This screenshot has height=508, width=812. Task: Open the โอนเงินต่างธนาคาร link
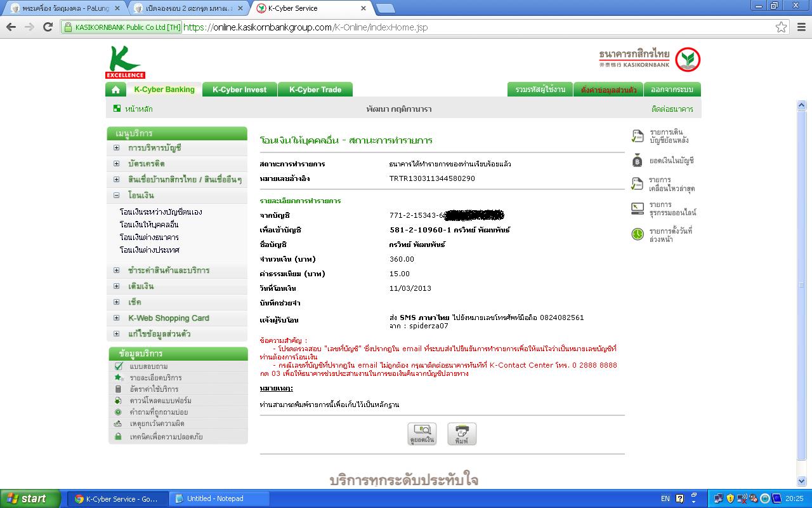(x=149, y=237)
